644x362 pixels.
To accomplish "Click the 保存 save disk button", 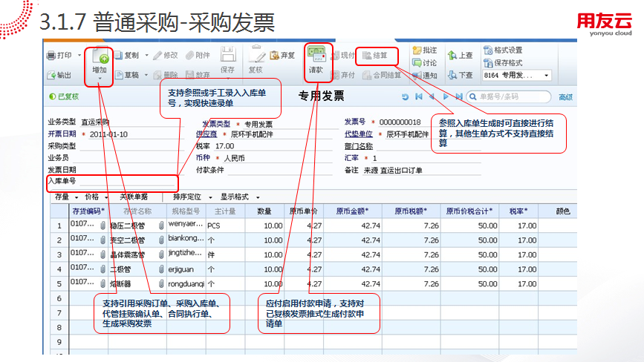I will (227, 61).
